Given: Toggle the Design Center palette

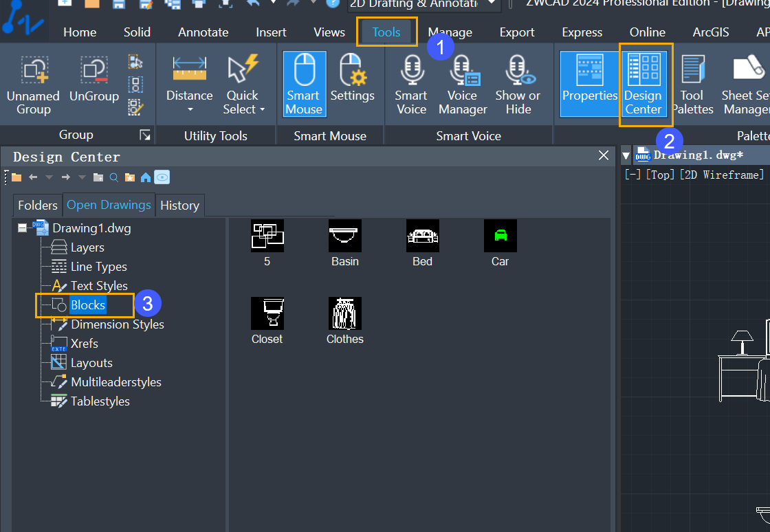Looking at the screenshot, I should click(643, 84).
